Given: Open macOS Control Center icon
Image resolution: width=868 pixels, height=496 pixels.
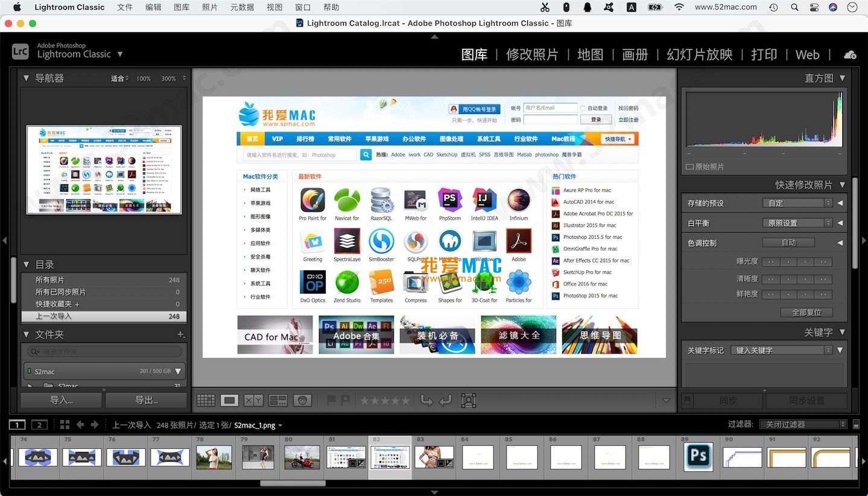Looking at the screenshot, I should 814,7.
